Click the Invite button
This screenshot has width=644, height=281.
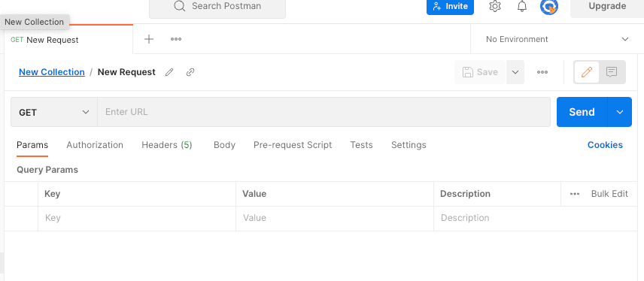tap(450, 7)
